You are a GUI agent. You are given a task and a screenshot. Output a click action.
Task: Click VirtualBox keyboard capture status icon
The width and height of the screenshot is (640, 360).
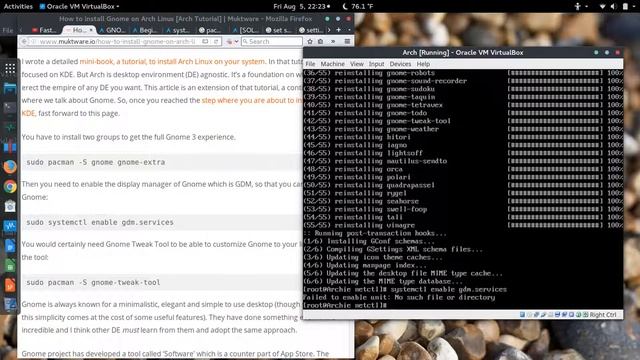click(585, 314)
